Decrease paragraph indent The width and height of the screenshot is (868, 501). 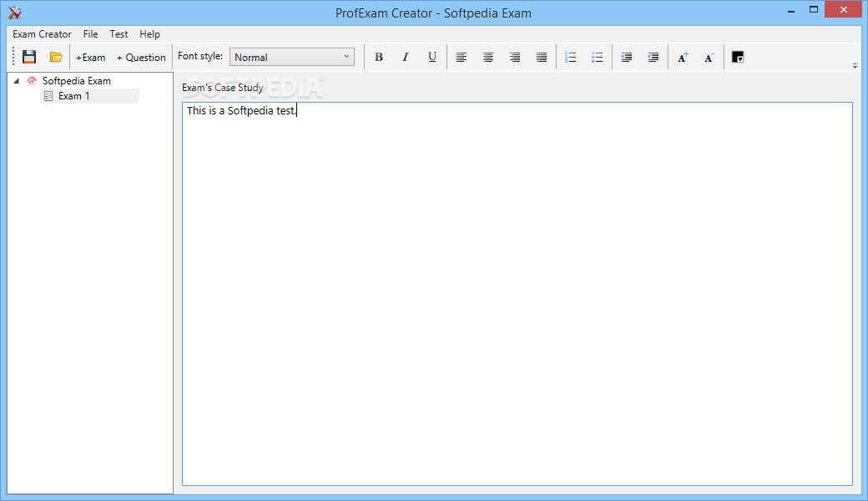coord(654,57)
